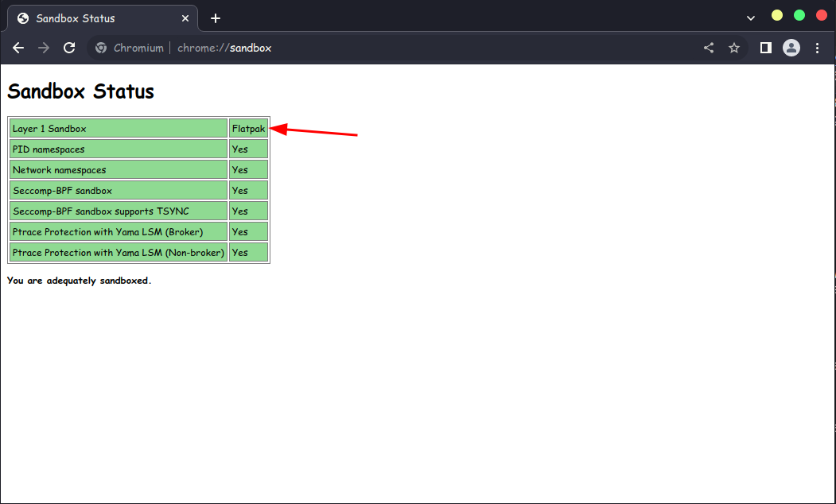The image size is (836, 504).
Task: Select the Sandbox Status tab
Action: 103,18
